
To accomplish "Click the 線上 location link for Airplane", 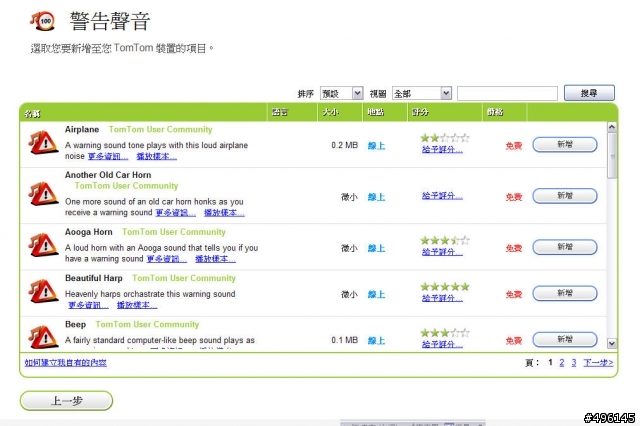I will 376,146.
